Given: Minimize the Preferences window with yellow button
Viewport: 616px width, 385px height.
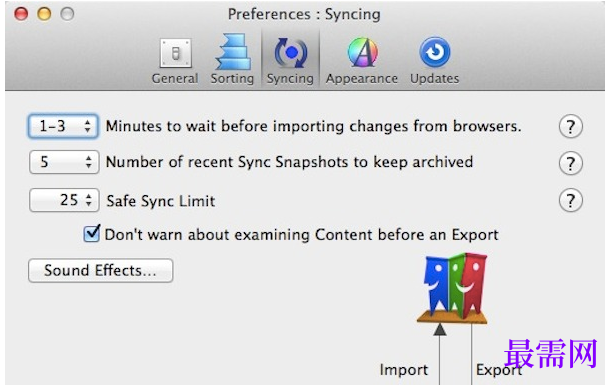Looking at the screenshot, I should coord(44,14).
